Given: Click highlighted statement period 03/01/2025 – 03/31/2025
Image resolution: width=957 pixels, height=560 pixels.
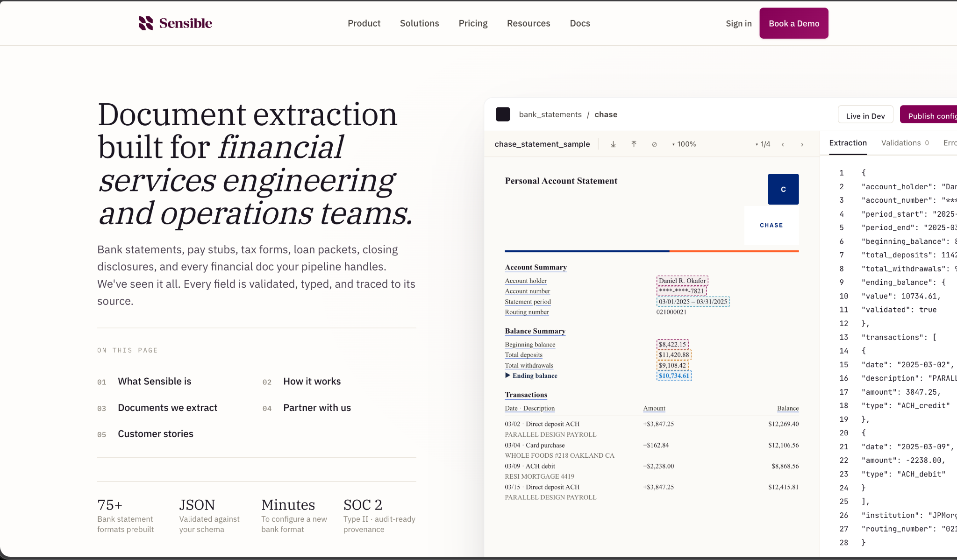Looking at the screenshot, I should pos(693,302).
